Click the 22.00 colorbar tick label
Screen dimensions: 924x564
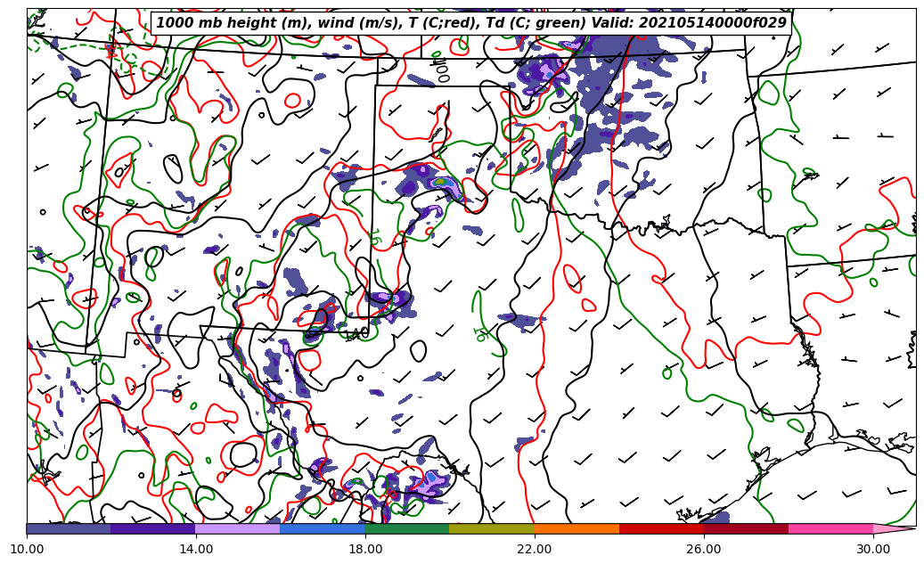(535, 549)
